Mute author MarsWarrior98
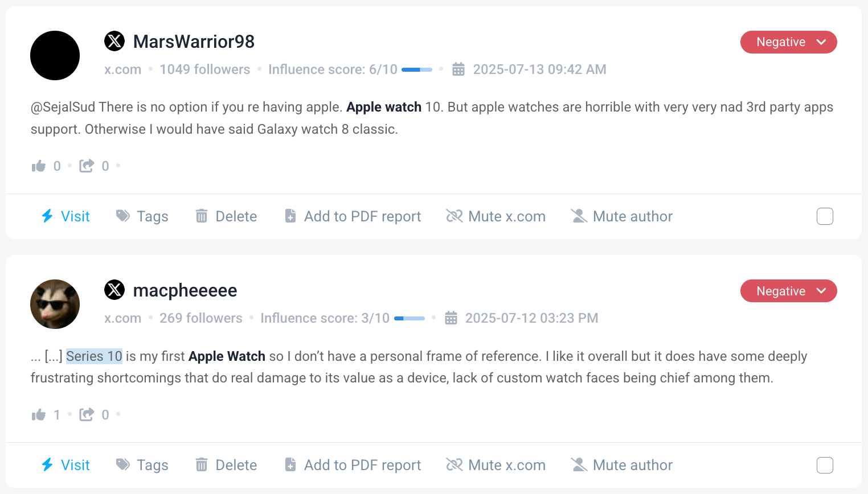 pyautogui.click(x=621, y=216)
